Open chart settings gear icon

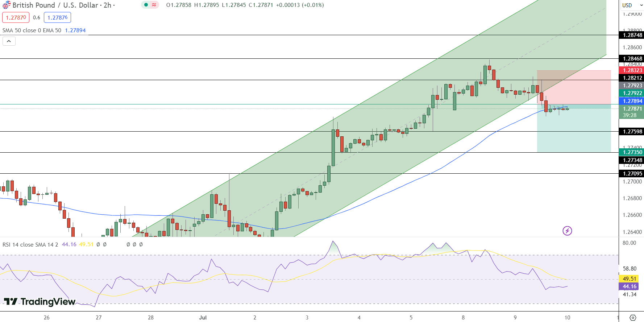pos(633,318)
